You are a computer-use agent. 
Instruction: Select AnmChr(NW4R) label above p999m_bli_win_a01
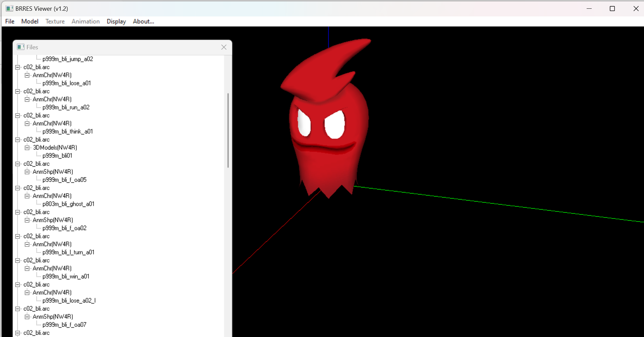tap(52, 268)
